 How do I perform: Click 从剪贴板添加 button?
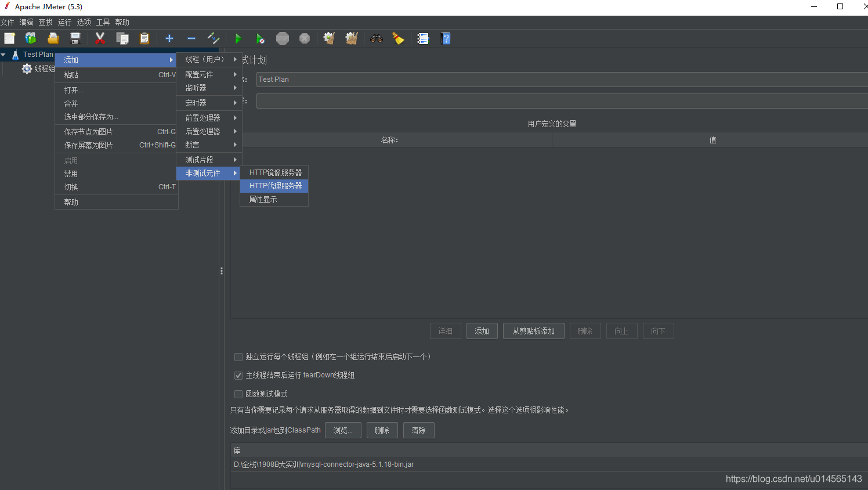[x=534, y=331]
